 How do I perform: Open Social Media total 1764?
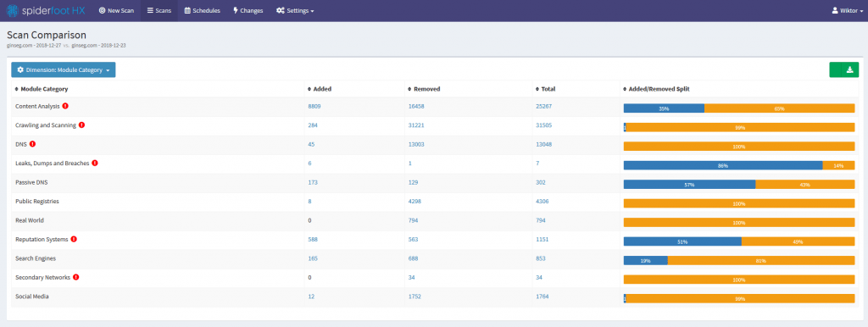[542, 297]
